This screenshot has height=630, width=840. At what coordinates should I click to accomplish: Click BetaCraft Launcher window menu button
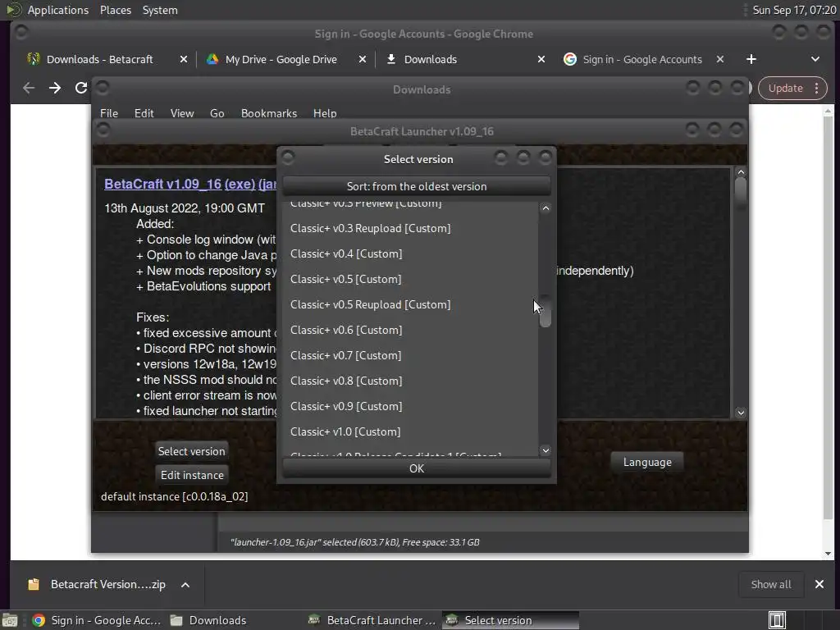coord(103,130)
